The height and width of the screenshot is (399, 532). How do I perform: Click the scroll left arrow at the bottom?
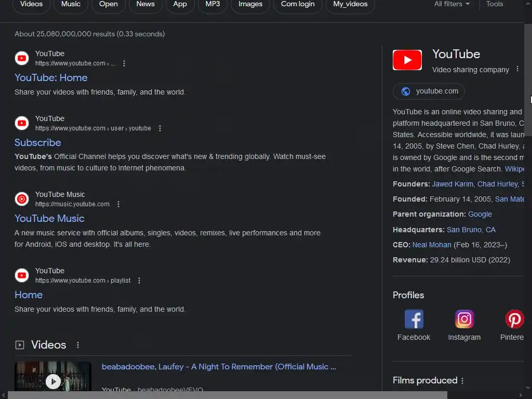pos(4,395)
